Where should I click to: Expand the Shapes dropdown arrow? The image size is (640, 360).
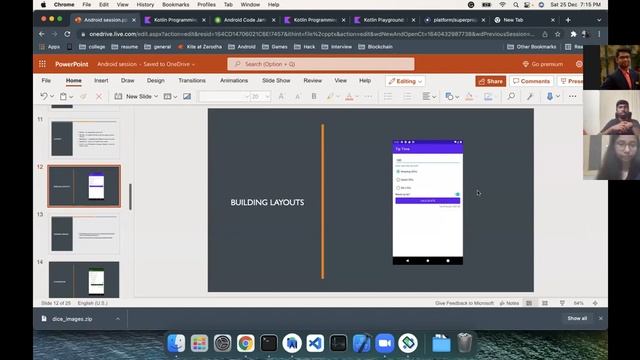tap(457, 97)
